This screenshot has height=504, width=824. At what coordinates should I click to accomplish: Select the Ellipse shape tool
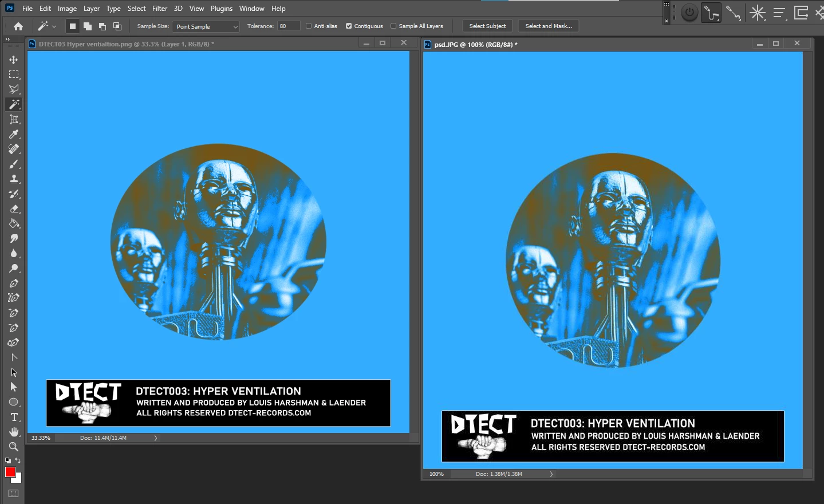(x=14, y=402)
